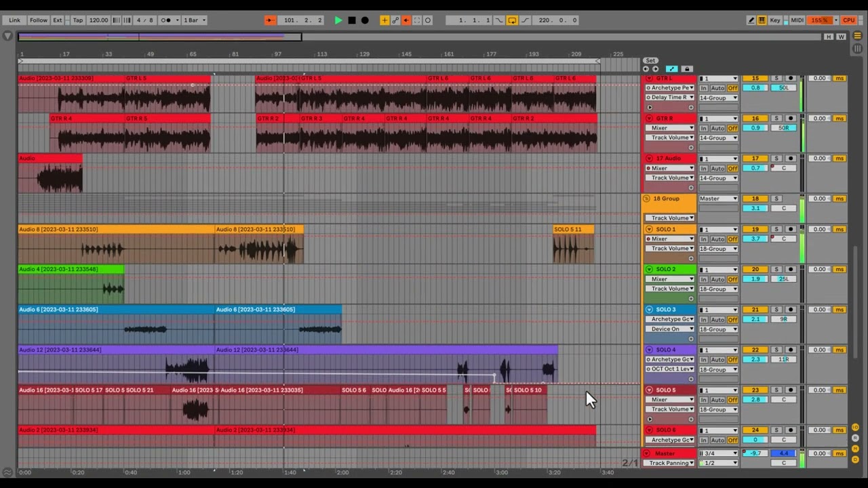Open SOLO 5 Track Volume automation chooser

click(x=670, y=409)
